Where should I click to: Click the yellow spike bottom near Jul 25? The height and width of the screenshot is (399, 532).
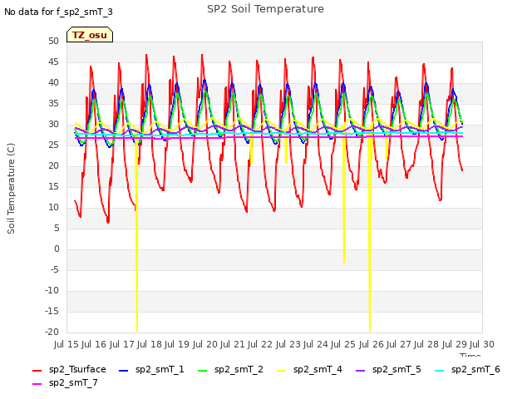click(344, 260)
